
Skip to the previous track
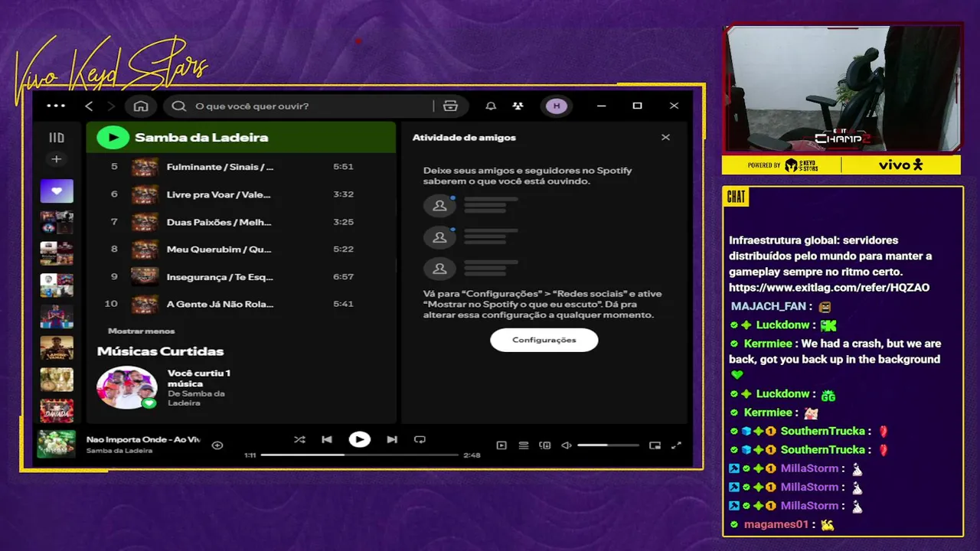[x=327, y=439]
